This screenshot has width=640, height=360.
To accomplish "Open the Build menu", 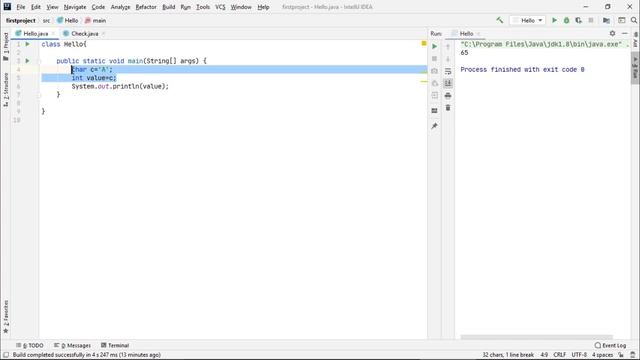I will (169, 7).
